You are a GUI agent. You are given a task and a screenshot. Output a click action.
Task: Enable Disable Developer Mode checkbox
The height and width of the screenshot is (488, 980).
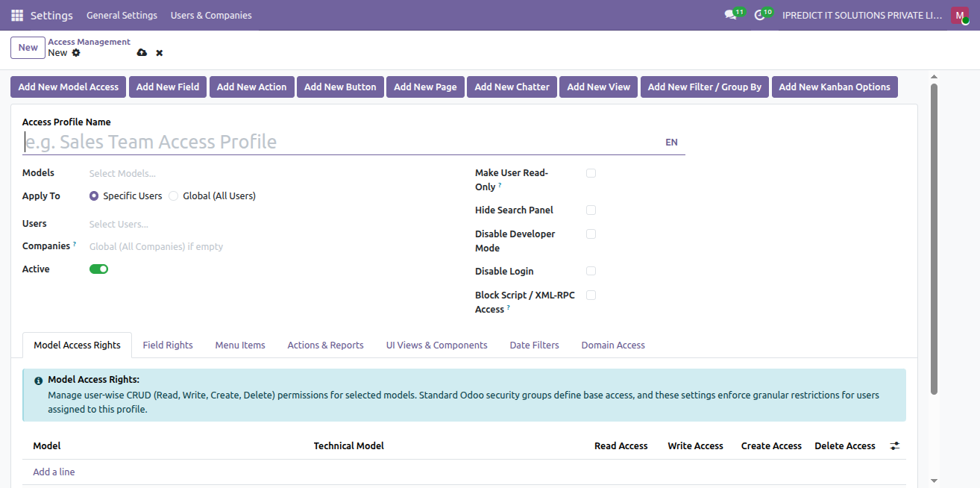click(591, 234)
